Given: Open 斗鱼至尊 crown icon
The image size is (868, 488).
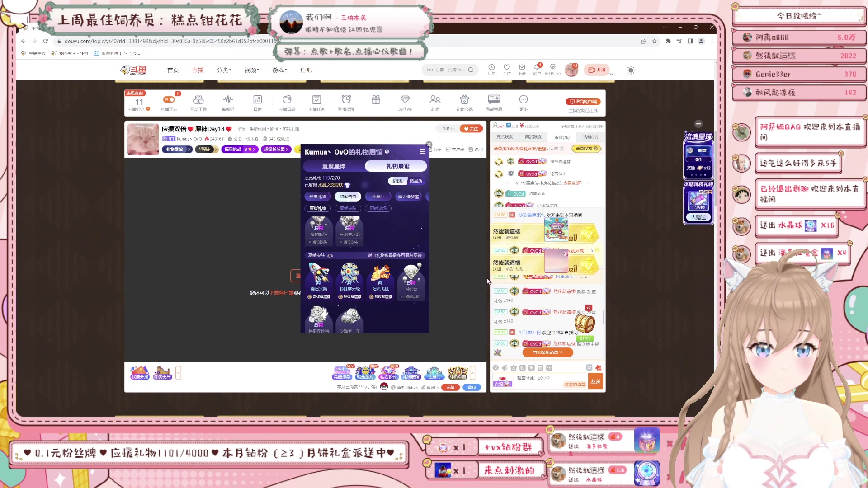Looking at the screenshot, I should (458, 373).
